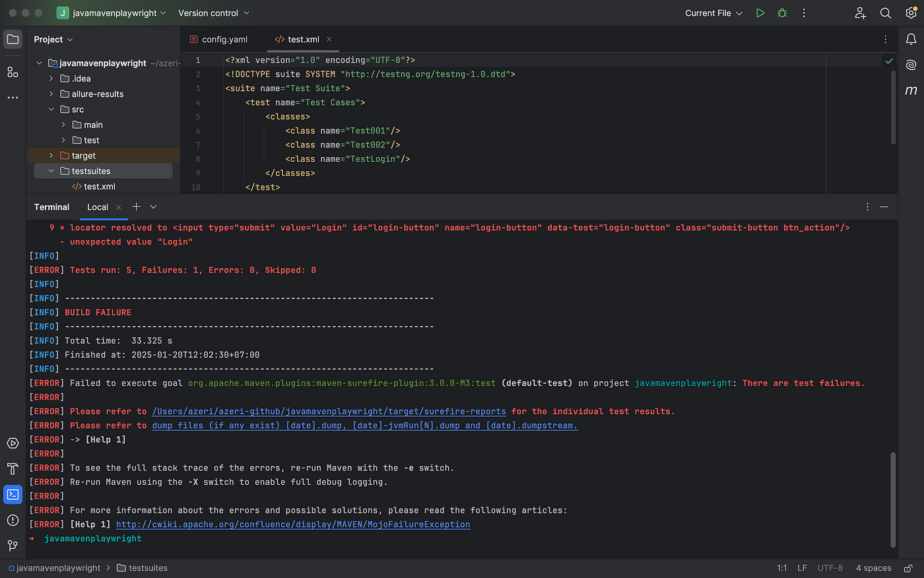Open the Maven tool window
Image resolution: width=924 pixels, height=578 pixels.
pyautogui.click(x=911, y=90)
